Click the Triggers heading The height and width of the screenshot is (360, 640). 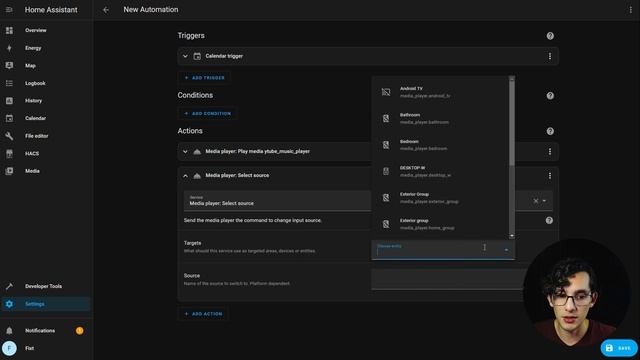tap(191, 36)
